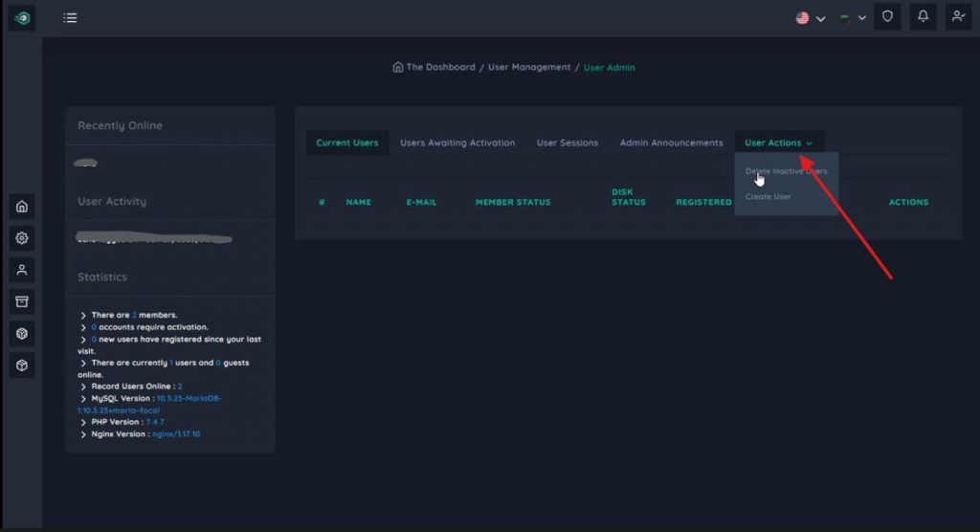Screen dimensions: 980x532
Task: Open the sidebar settings gear icon
Action: [22, 238]
